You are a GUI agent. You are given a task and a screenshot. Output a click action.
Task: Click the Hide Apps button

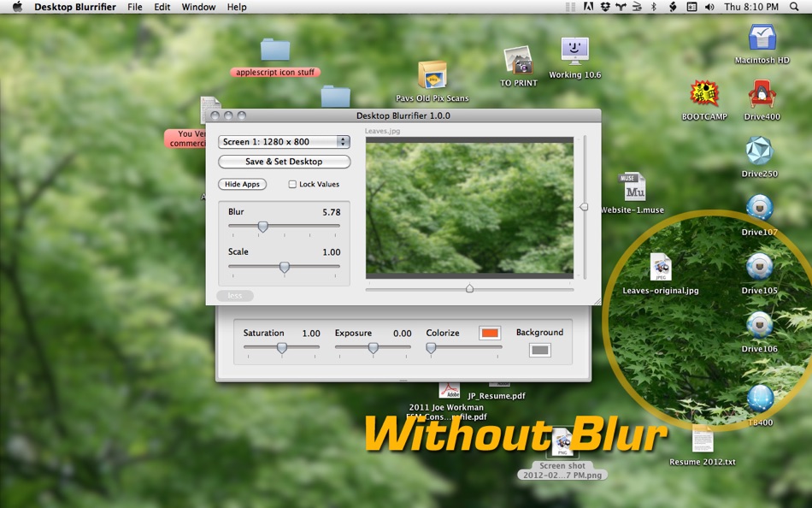(x=243, y=184)
